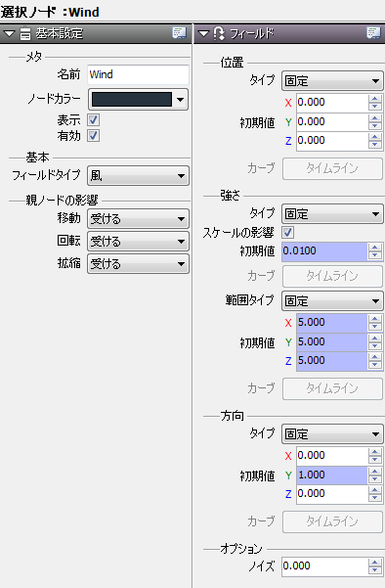The width and height of the screenshot is (385, 588).
Task: Collapse the 基本設定 section triangle
Action: (x=9, y=34)
